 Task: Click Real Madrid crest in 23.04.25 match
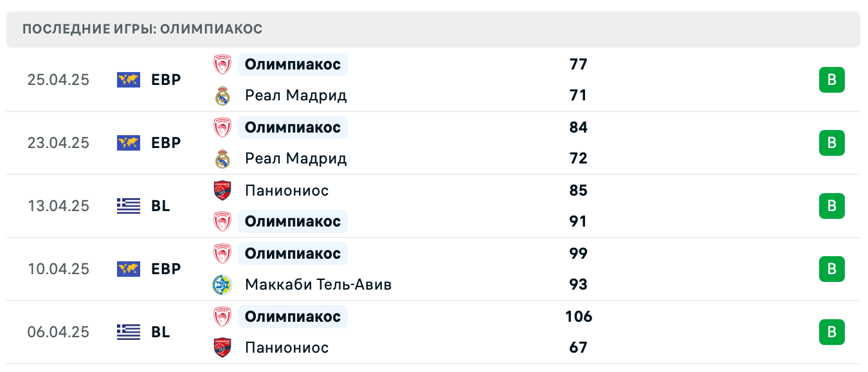pos(222,158)
